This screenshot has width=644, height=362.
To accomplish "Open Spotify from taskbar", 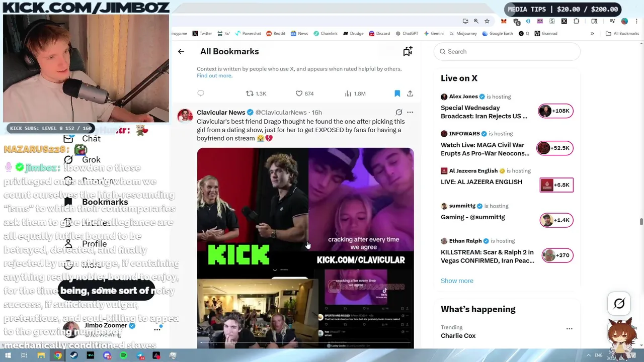I will click(x=124, y=355).
